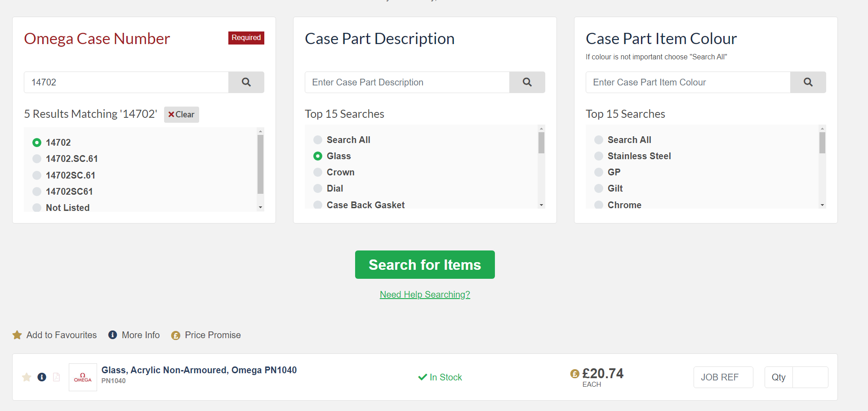The width and height of the screenshot is (868, 411).
Task: Choose the Stainless Steel colour option
Action: (x=599, y=156)
